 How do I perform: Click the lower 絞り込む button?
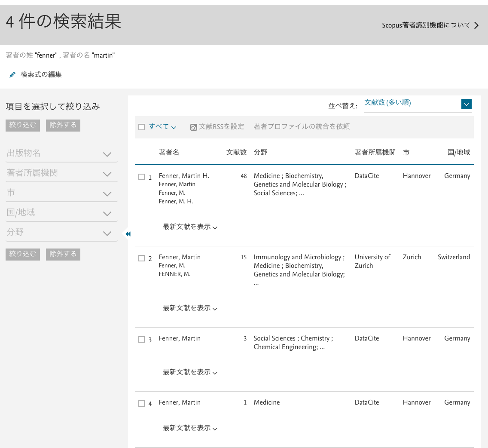coord(23,254)
